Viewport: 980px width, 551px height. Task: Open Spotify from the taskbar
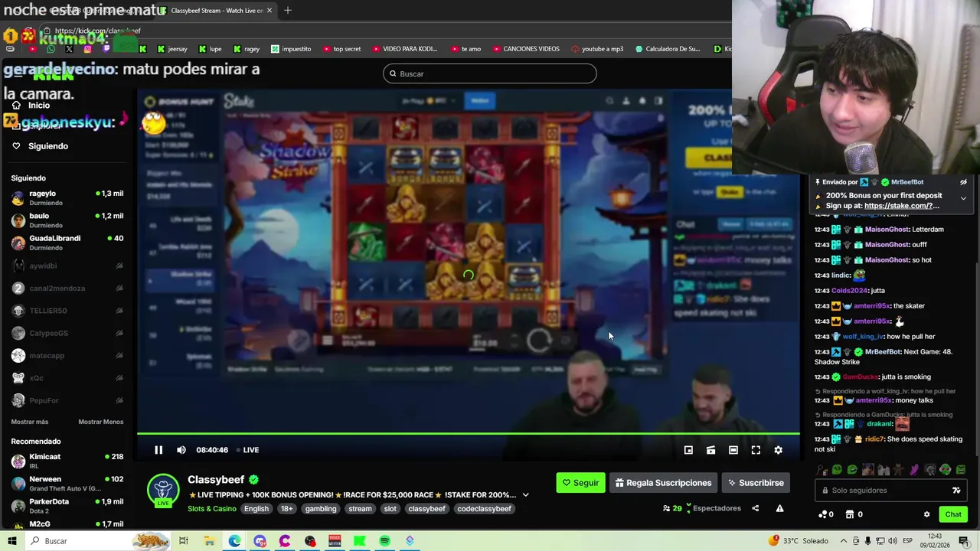[x=384, y=541]
